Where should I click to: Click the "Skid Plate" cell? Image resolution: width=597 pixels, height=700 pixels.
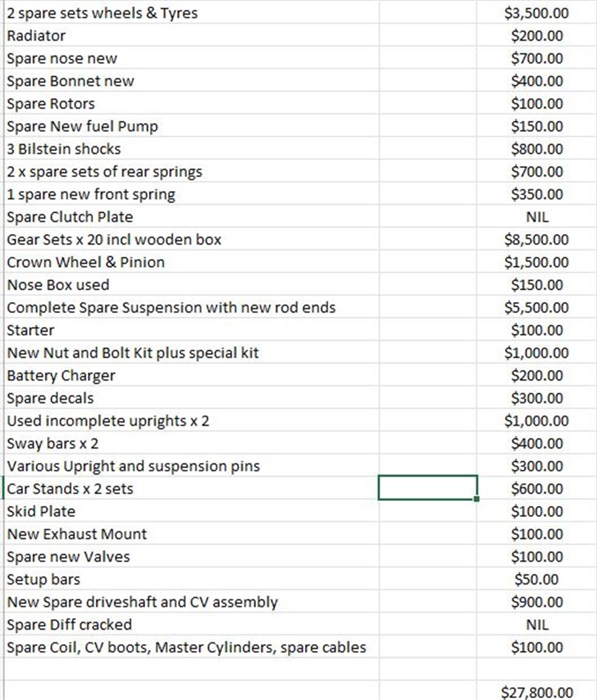click(41, 511)
